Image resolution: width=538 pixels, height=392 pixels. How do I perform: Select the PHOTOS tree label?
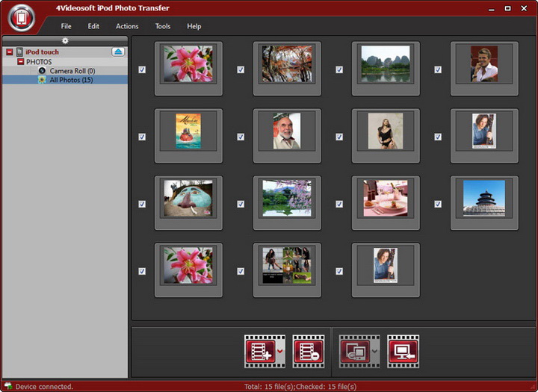click(39, 62)
